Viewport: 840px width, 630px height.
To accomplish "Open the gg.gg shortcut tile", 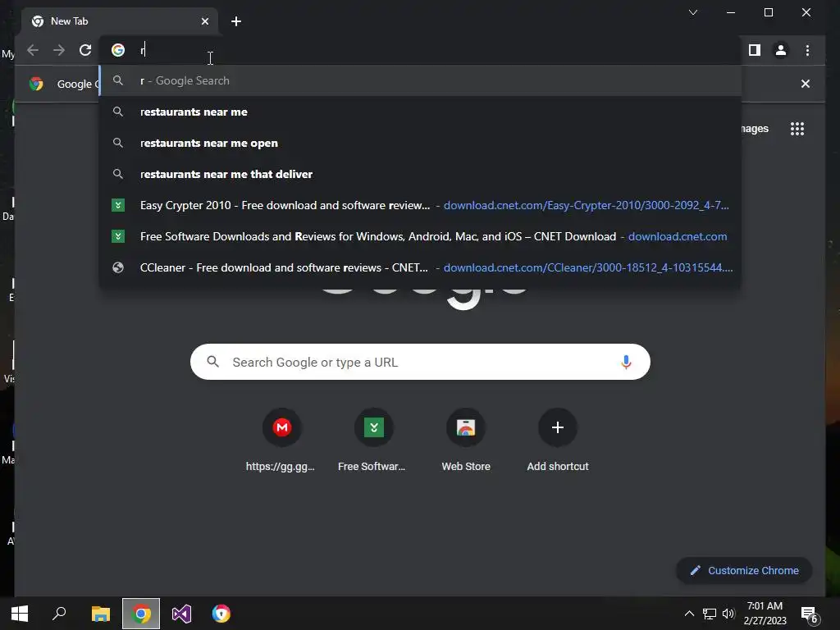I will (x=281, y=441).
